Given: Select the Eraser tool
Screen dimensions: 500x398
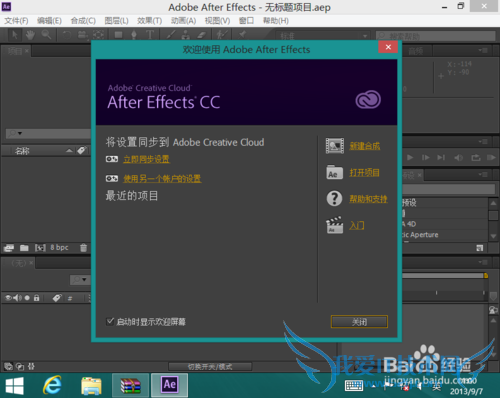Looking at the screenshot, I should (x=202, y=35).
